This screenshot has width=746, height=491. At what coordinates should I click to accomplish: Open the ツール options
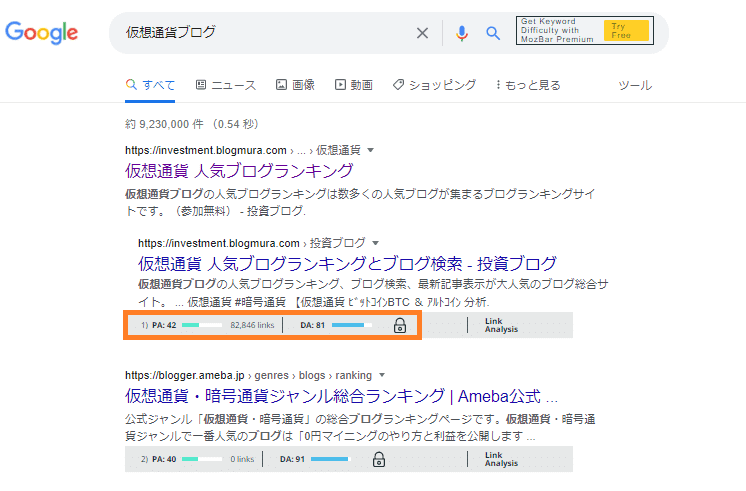(635, 86)
